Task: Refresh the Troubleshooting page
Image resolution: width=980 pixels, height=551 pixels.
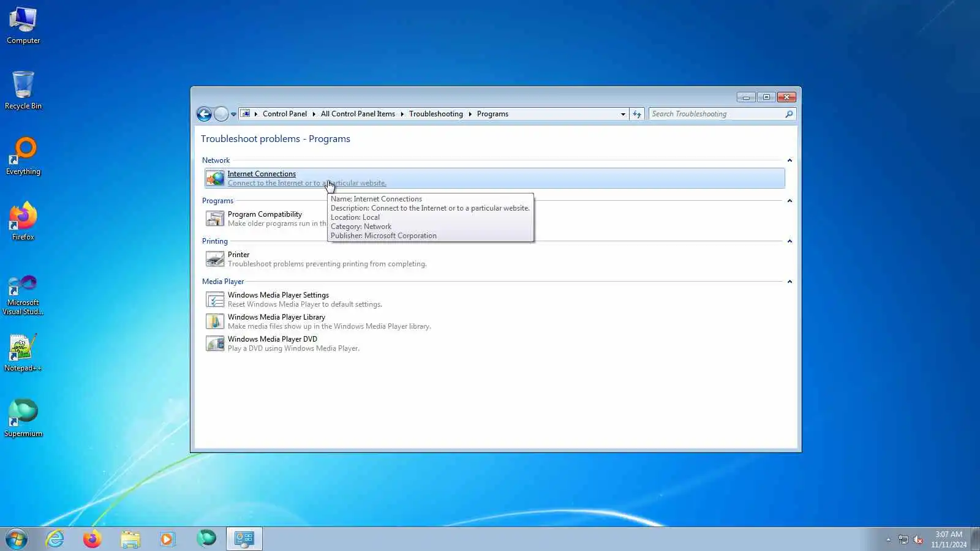Action: coord(637,114)
